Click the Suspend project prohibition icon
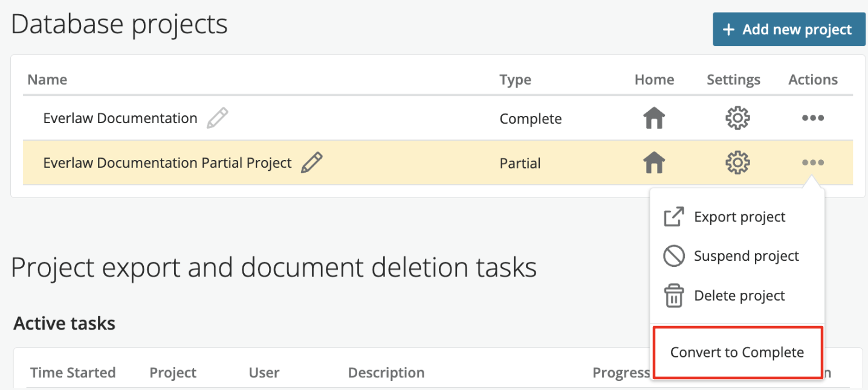The image size is (868, 390). [673, 257]
